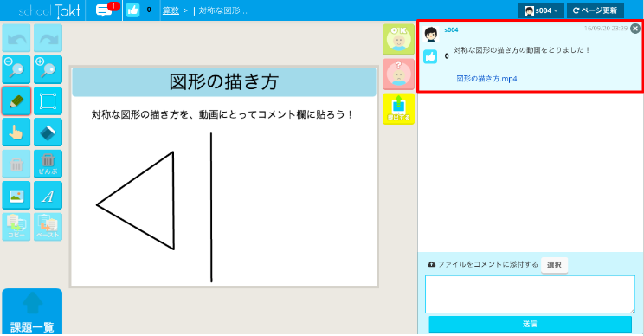This screenshot has width=644, height=336.
Task: Toggle the red question face button
Action: pos(398,74)
